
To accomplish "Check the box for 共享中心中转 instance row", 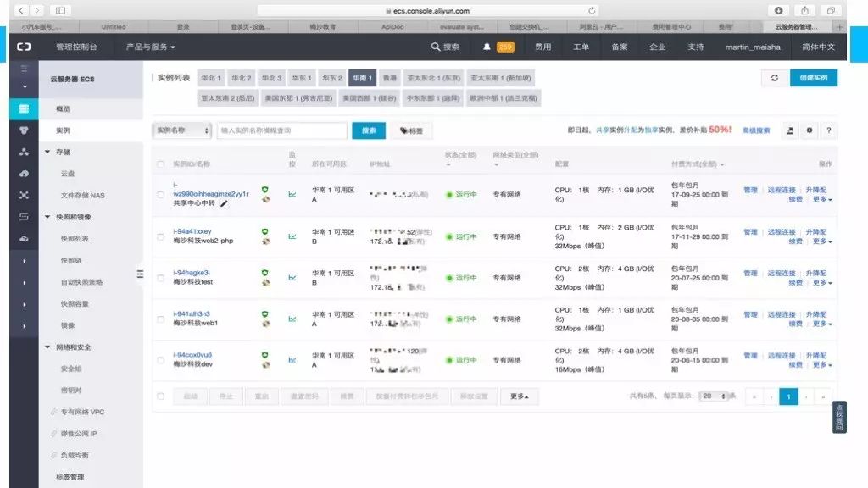I will [160, 195].
